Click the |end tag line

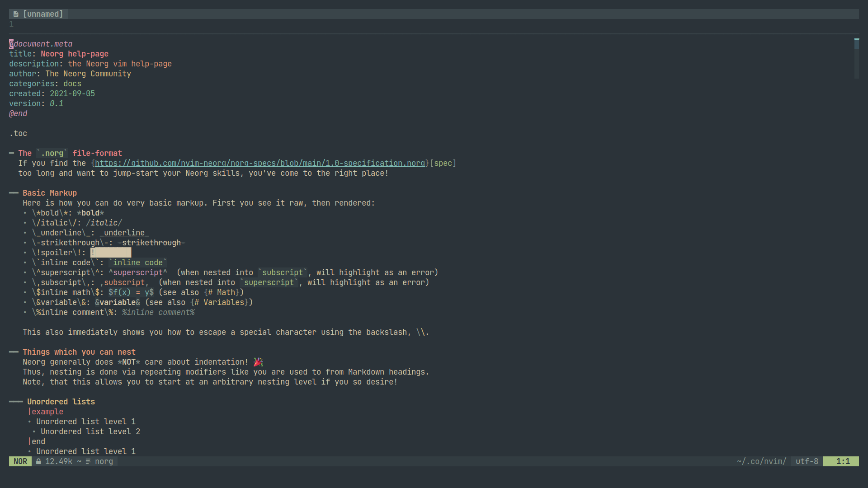click(x=36, y=441)
